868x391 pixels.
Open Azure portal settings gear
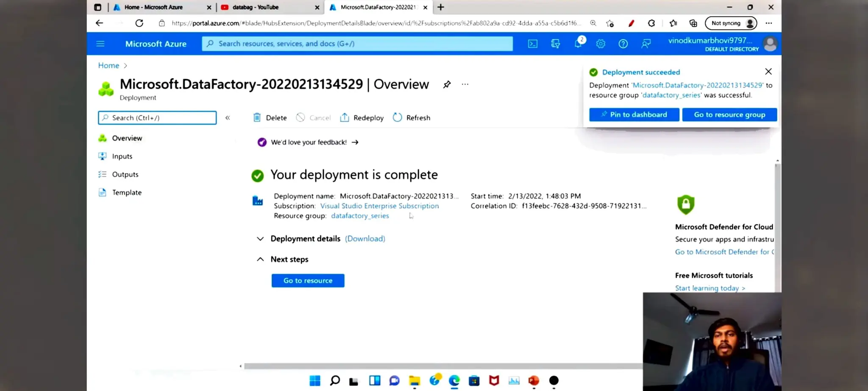click(x=601, y=44)
